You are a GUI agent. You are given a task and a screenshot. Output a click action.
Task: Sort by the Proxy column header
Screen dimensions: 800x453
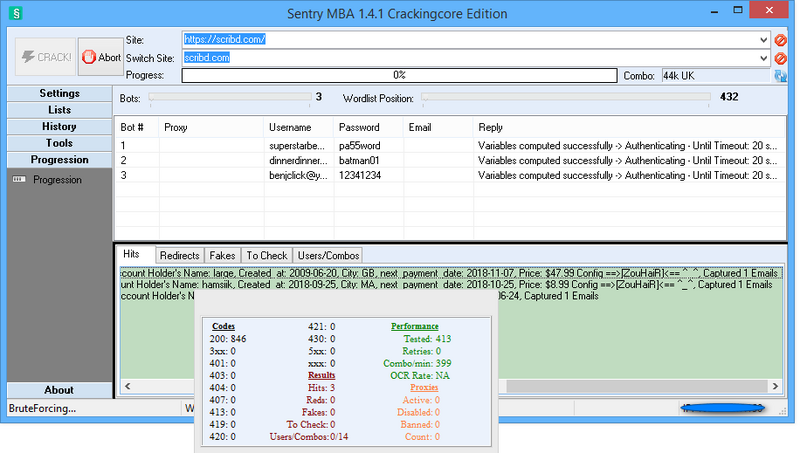pyautogui.click(x=212, y=128)
